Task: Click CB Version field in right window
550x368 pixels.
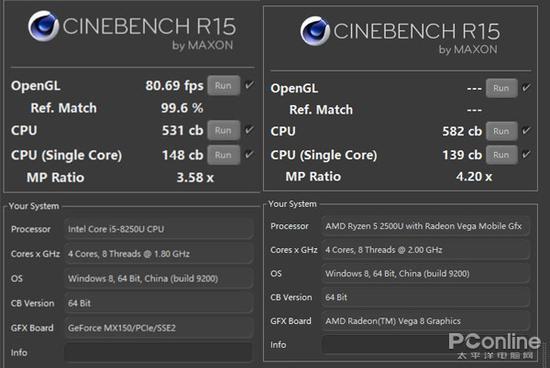Action: click(x=425, y=297)
